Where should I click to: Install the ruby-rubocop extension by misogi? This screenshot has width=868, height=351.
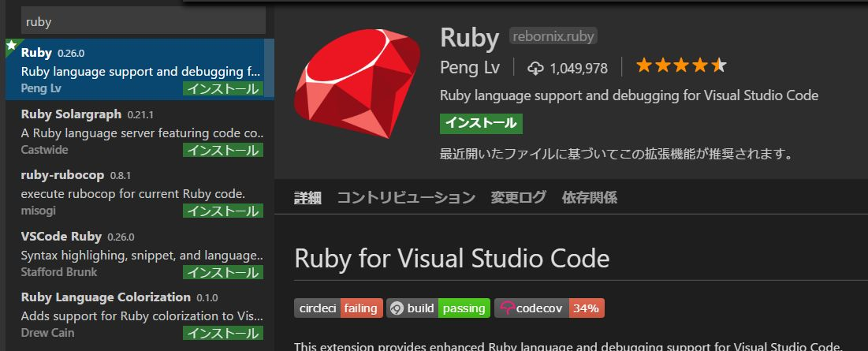(x=223, y=211)
